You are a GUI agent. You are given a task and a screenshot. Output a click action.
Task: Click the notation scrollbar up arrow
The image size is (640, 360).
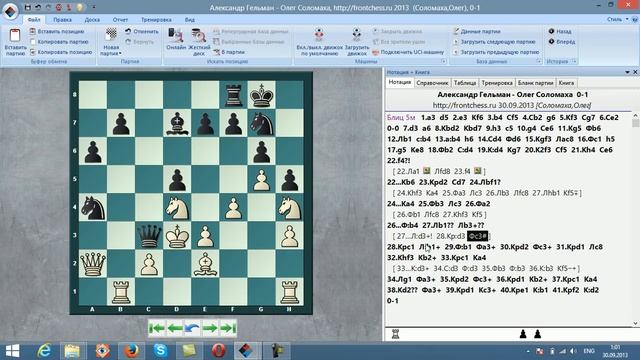point(635,115)
